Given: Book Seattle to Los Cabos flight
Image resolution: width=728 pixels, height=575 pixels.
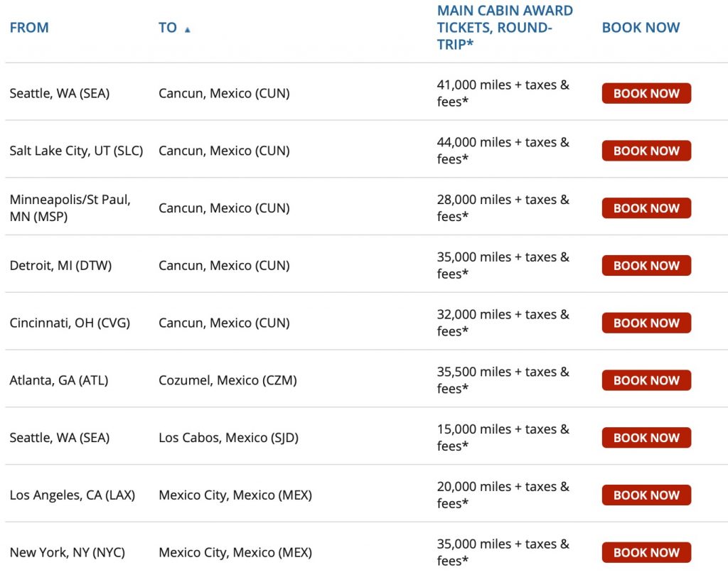Looking at the screenshot, I should tap(646, 438).
